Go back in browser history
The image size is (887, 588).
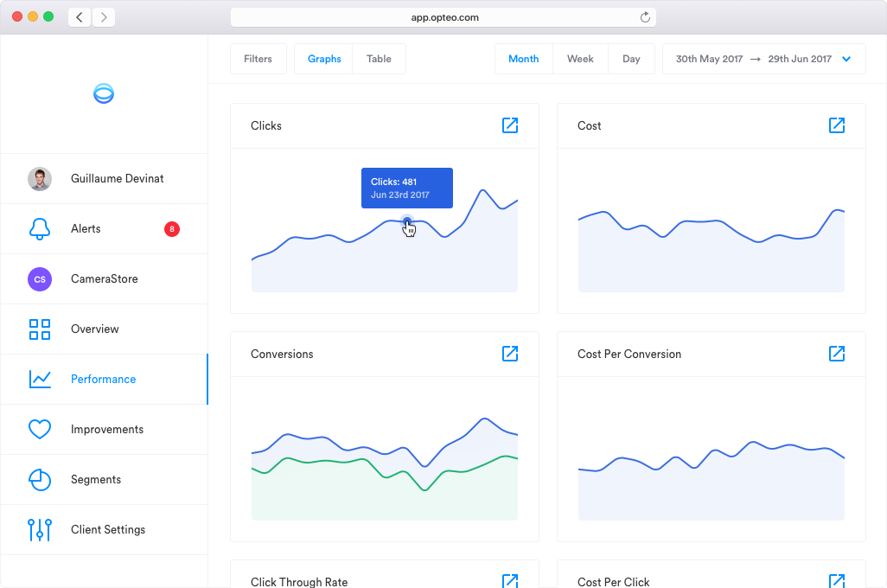pos(80,17)
